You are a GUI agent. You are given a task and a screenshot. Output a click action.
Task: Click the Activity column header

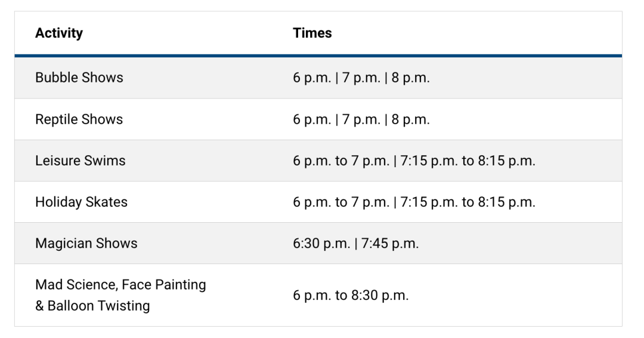[x=59, y=33]
